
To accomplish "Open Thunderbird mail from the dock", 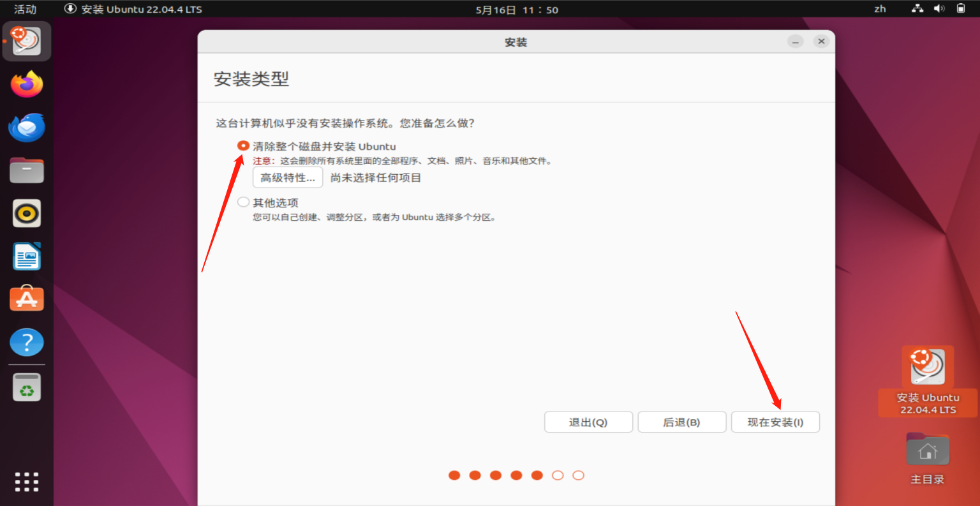I will [x=27, y=127].
